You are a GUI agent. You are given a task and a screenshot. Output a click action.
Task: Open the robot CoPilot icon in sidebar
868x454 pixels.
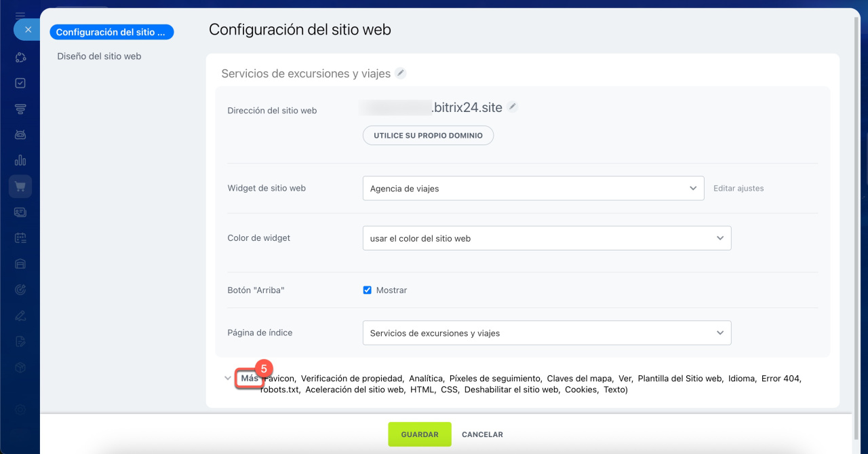point(20,134)
